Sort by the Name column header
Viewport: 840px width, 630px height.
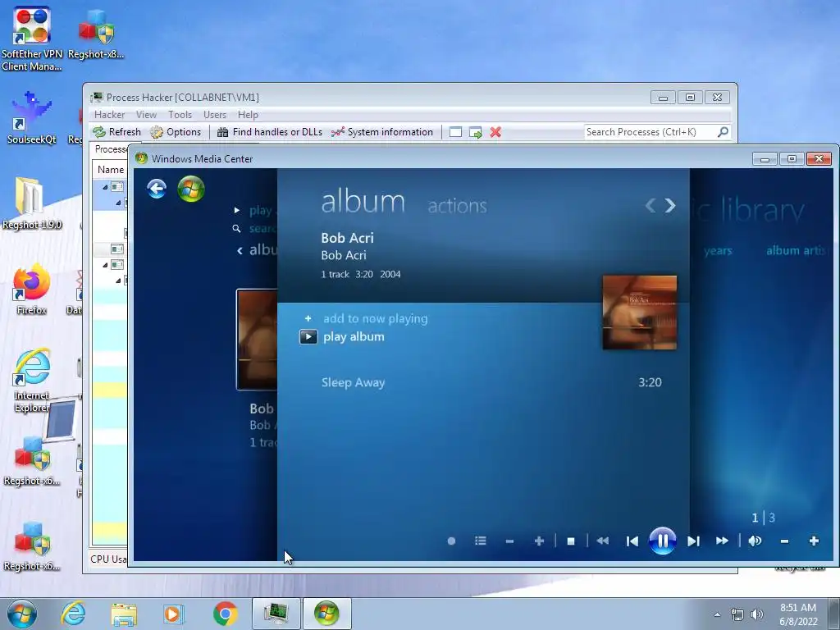pyautogui.click(x=111, y=170)
